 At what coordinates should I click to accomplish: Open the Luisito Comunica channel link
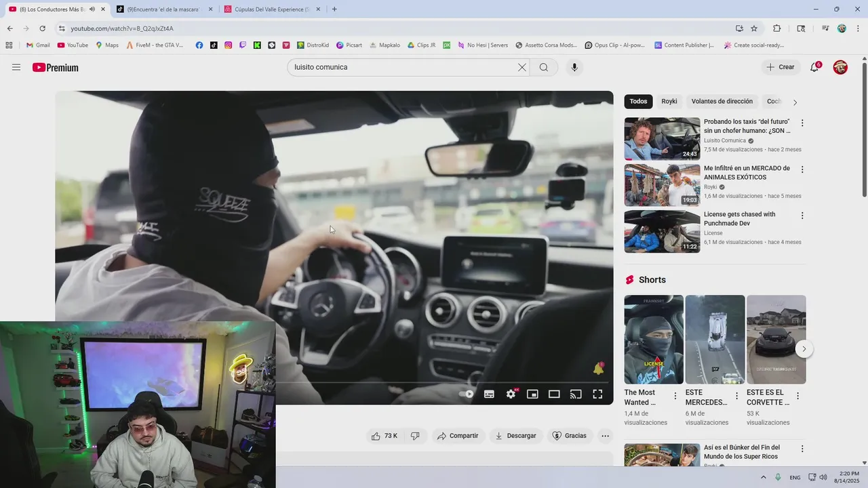724,141
